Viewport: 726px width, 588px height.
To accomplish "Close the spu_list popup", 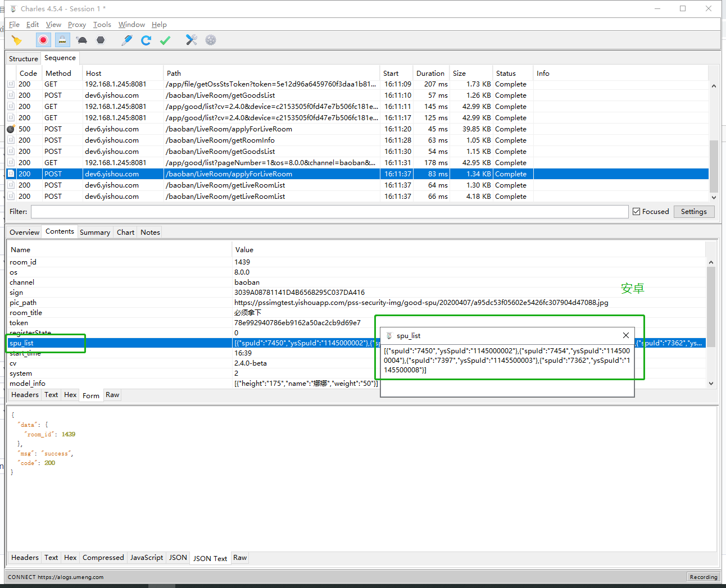I will point(626,335).
